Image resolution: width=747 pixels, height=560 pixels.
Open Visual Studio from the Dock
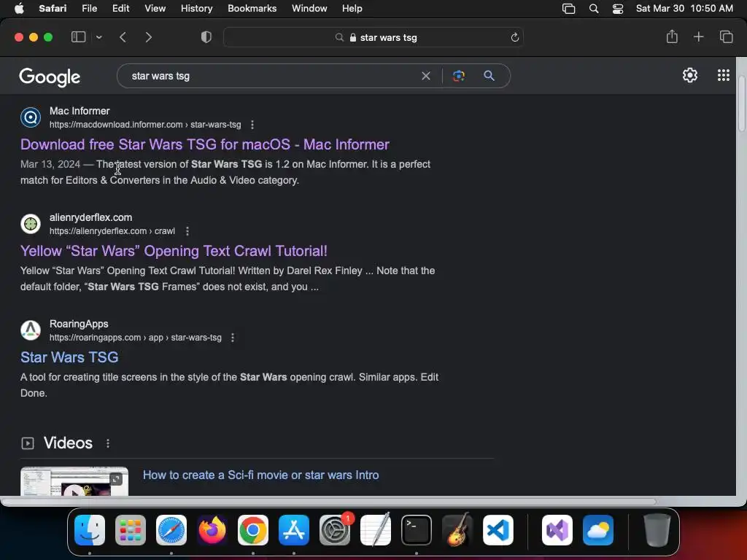point(557,530)
